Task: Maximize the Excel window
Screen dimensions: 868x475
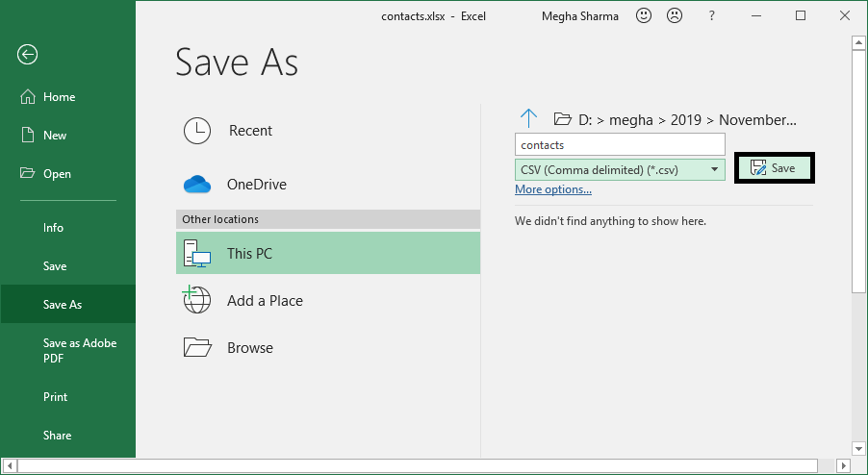Action: pos(801,15)
